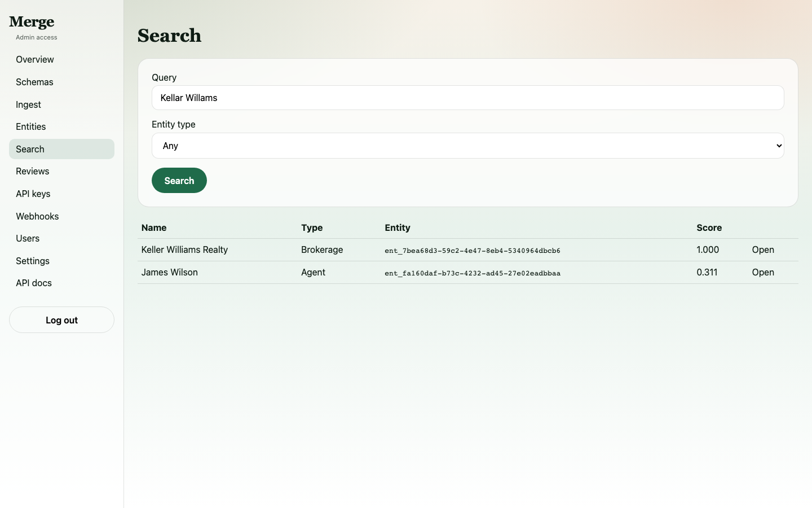Viewport: 812px width, 508px height.
Task: Open the Overview page in sidebar
Action: click(61, 59)
